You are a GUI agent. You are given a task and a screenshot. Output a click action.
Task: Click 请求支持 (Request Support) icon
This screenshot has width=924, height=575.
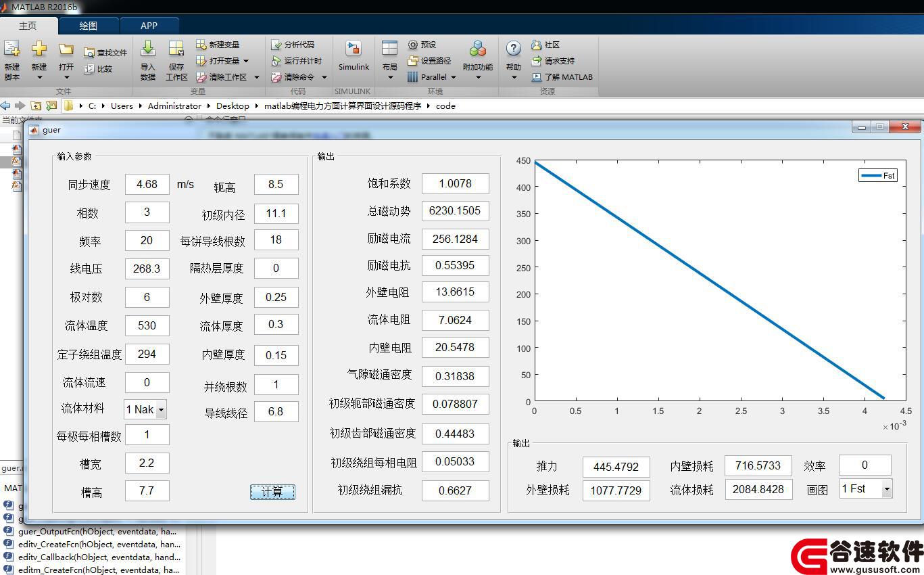537,60
